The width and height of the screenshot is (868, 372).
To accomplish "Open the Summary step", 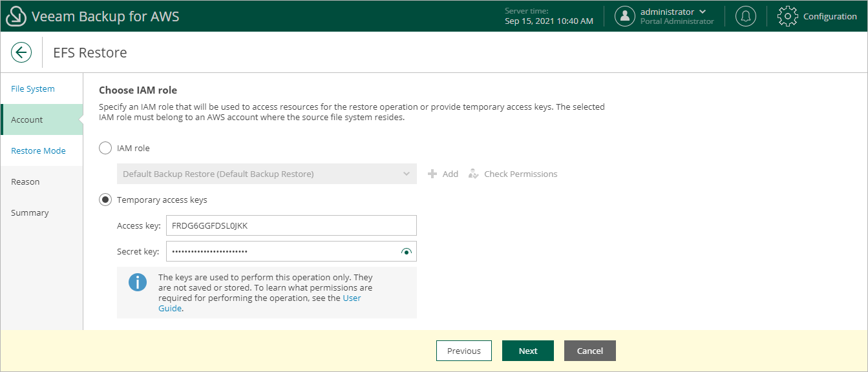I will click(x=30, y=212).
